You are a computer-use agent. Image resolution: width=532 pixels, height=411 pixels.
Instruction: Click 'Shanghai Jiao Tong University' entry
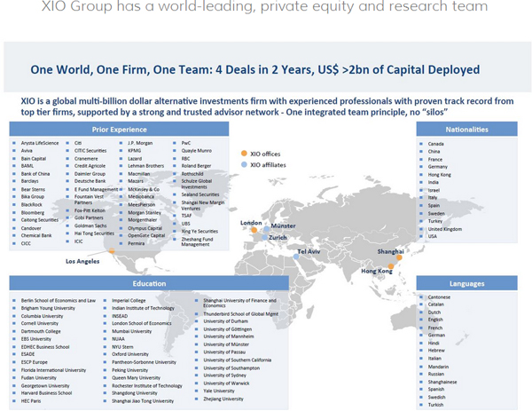click(x=143, y=401)
